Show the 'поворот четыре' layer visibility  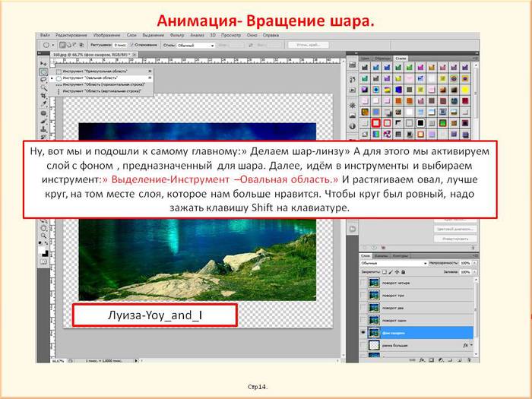pos(363,283)
